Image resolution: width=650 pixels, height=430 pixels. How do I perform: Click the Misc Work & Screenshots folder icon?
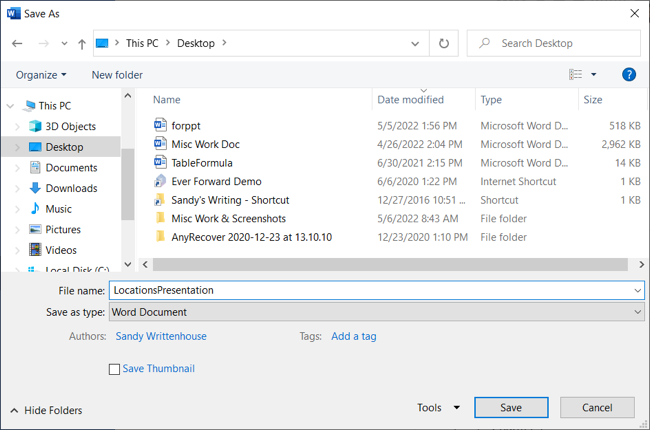coord(161,219)
